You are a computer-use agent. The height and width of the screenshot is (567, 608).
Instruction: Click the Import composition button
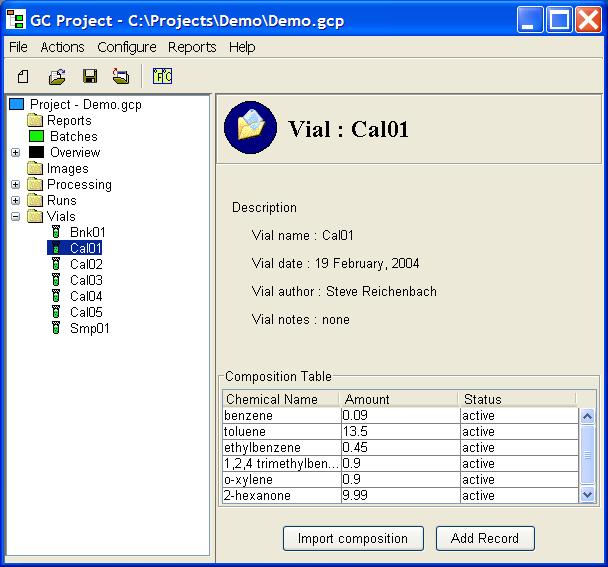pyautogui.click(x=353, y=538)
